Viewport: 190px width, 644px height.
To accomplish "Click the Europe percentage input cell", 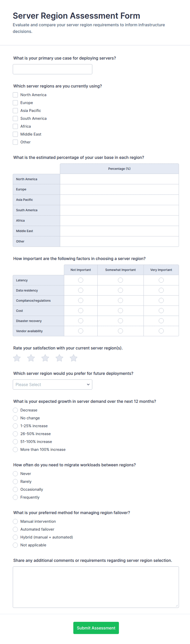I will tap(120, 190).
